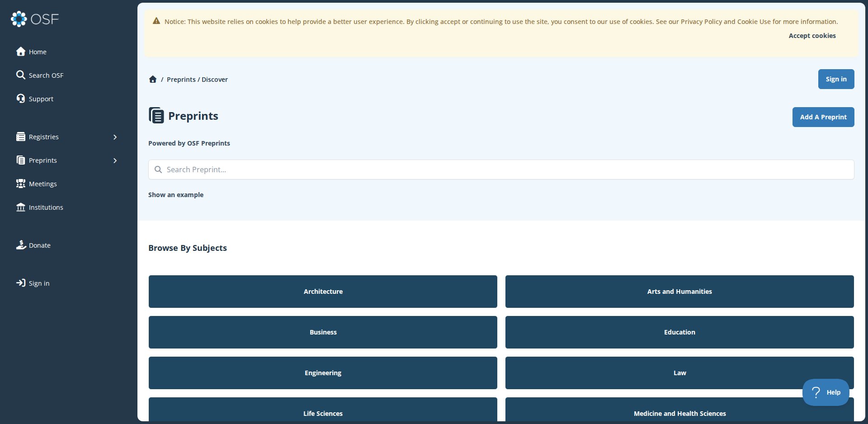Click the Institutions building icon

21,207
